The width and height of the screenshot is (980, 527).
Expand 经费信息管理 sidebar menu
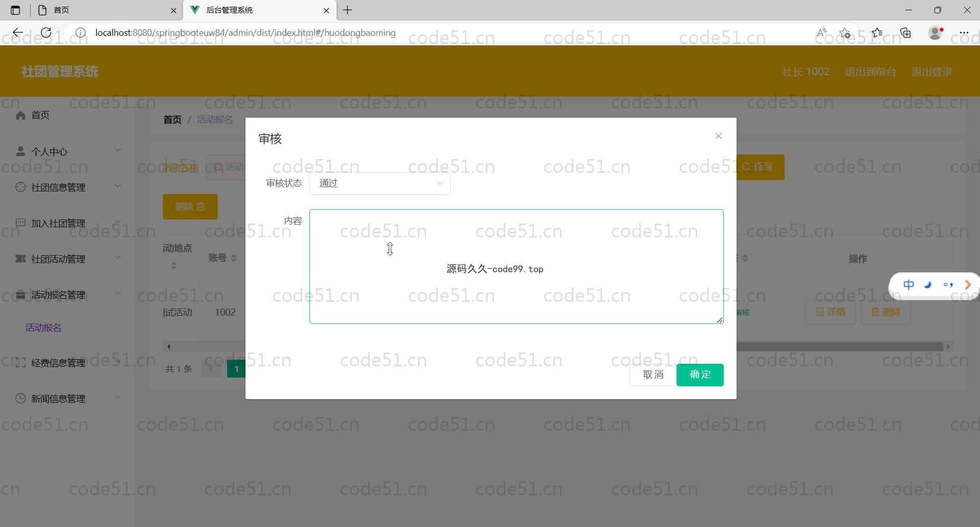tap(68, 363)
